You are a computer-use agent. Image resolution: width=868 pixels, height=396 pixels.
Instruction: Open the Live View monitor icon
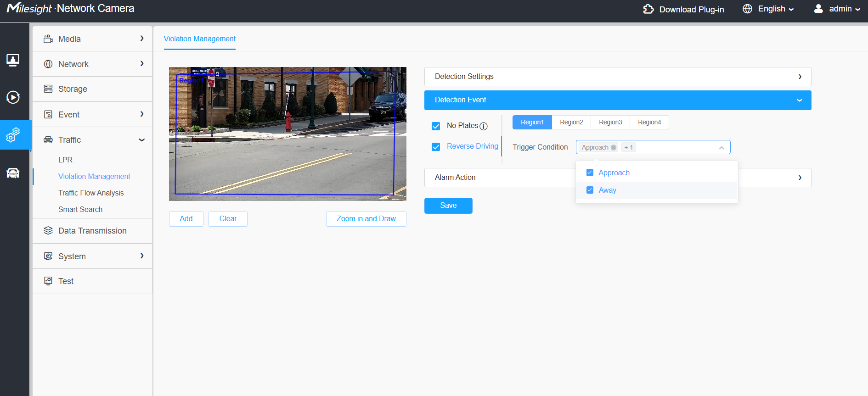(x=13, y=60)
